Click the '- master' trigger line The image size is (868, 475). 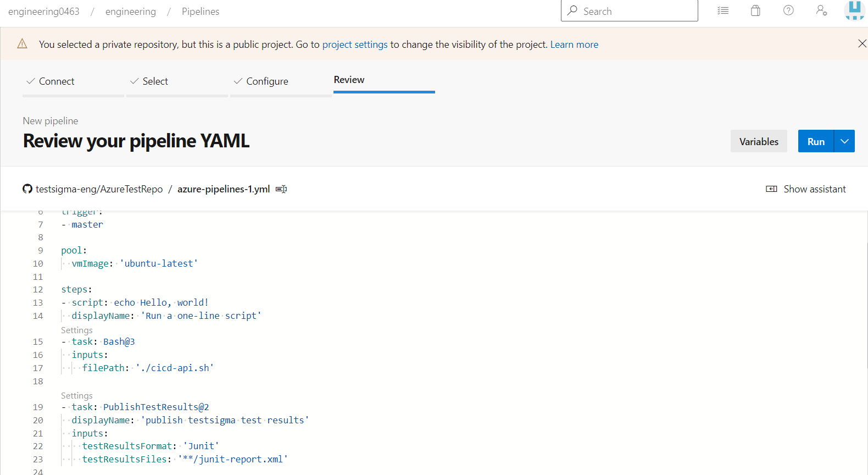(x=82, y=224)
